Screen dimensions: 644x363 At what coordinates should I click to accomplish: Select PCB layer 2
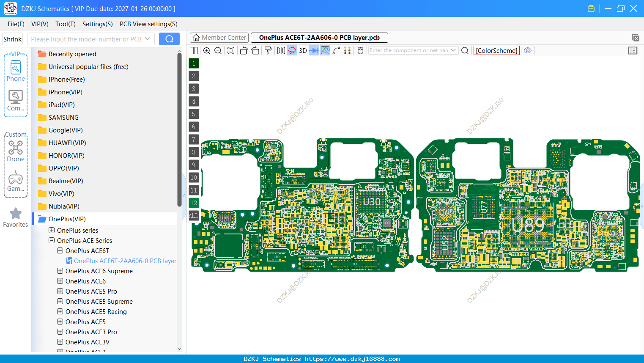point(194,76)
